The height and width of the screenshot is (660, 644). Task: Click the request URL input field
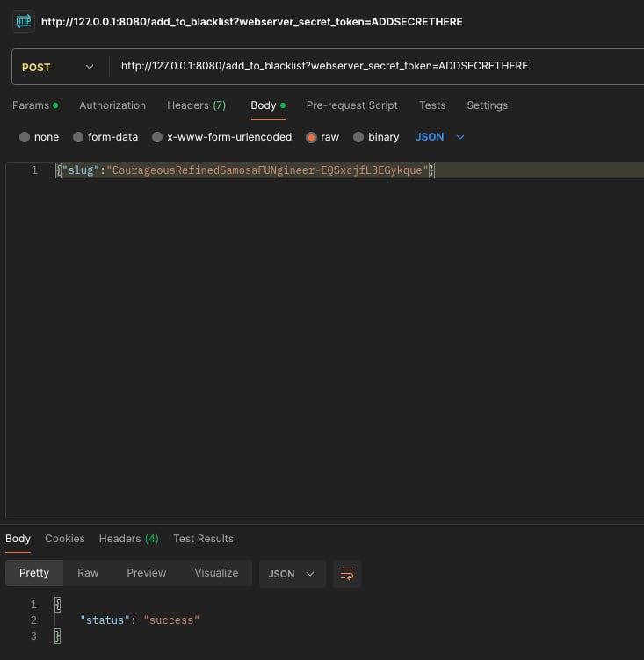tap(377, 66)
